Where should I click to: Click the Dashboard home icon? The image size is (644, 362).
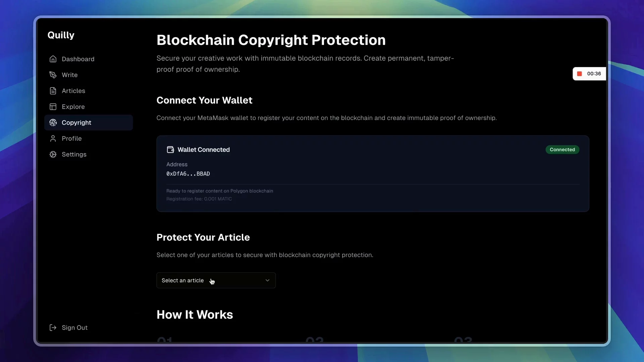click(53, 59)
